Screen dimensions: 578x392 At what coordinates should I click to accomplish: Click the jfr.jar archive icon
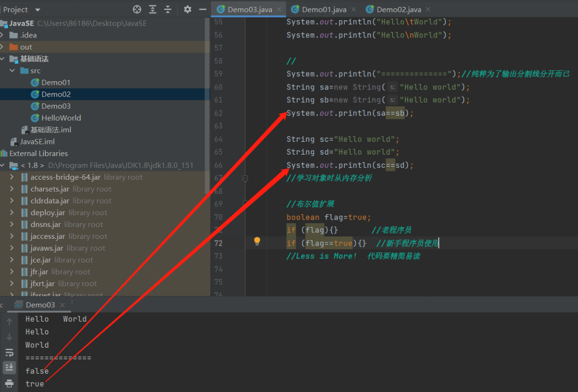coord(24,272)
